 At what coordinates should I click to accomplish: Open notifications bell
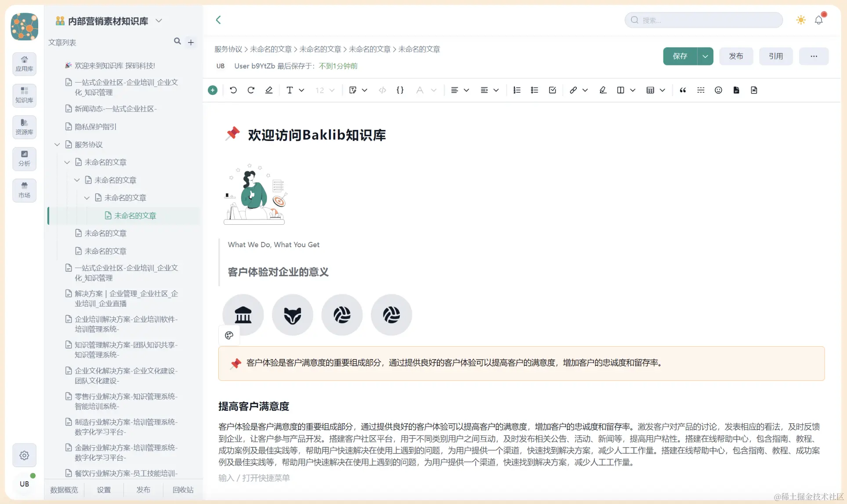click(818, 20)
